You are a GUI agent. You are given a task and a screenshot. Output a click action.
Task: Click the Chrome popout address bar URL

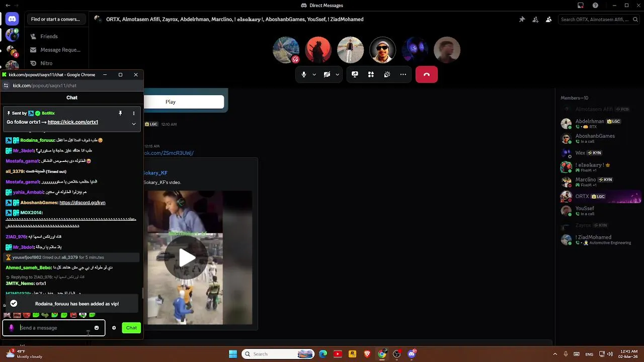pos(44,85)
